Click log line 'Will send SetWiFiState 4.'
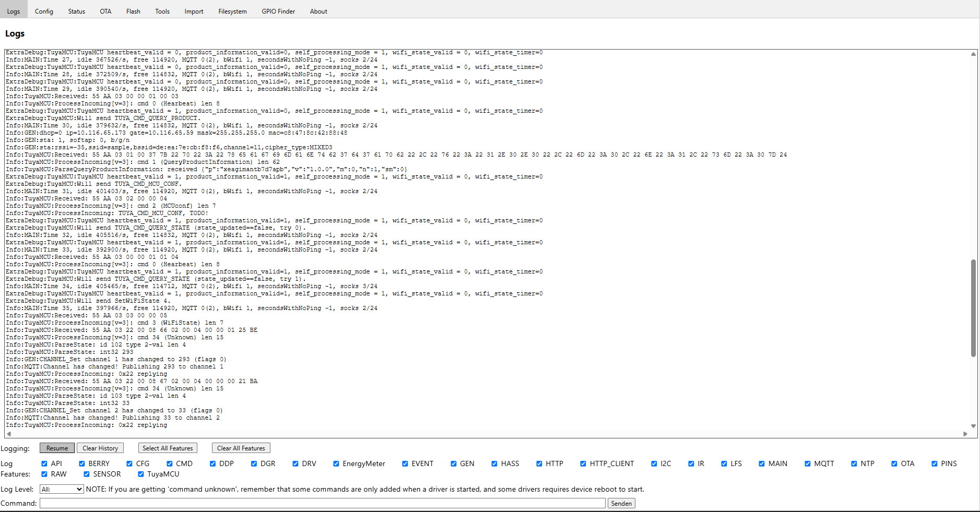This screenshot has height=512, width=980. coord(88,301)
